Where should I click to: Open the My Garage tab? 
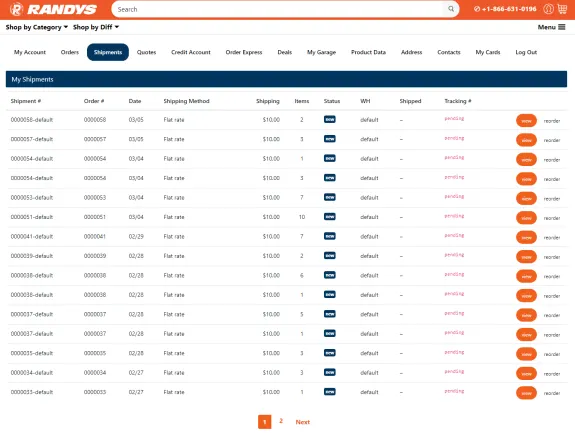coord(321,52)
